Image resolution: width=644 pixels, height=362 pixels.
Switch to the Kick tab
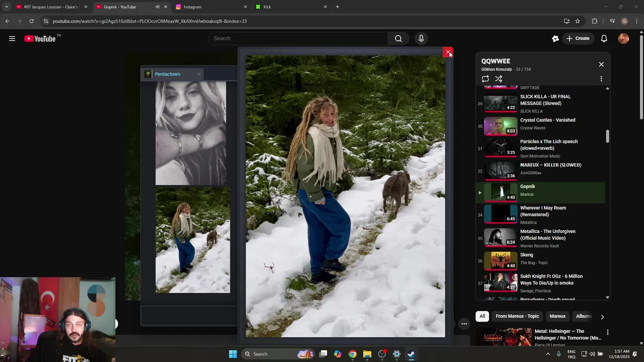[x=291, y=7]
